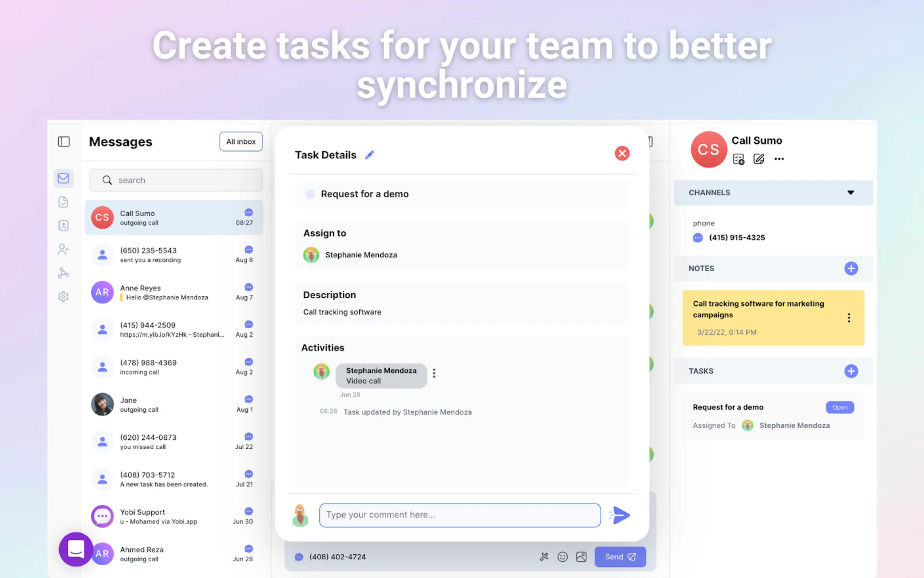The image size is (924, 578).
Task: Collapse the CHANNELS section arrow
Action: pyautogui.click(x=850, y=193)
